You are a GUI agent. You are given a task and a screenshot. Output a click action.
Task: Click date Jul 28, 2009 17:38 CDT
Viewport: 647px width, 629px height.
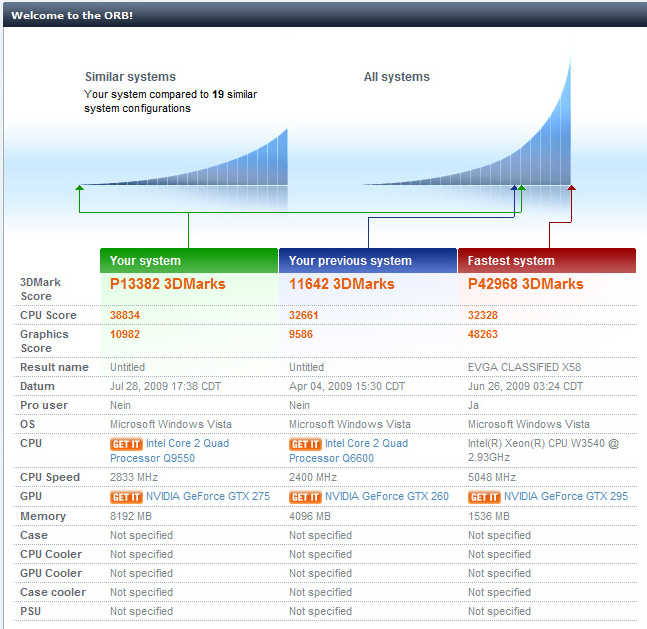point(165,386)
